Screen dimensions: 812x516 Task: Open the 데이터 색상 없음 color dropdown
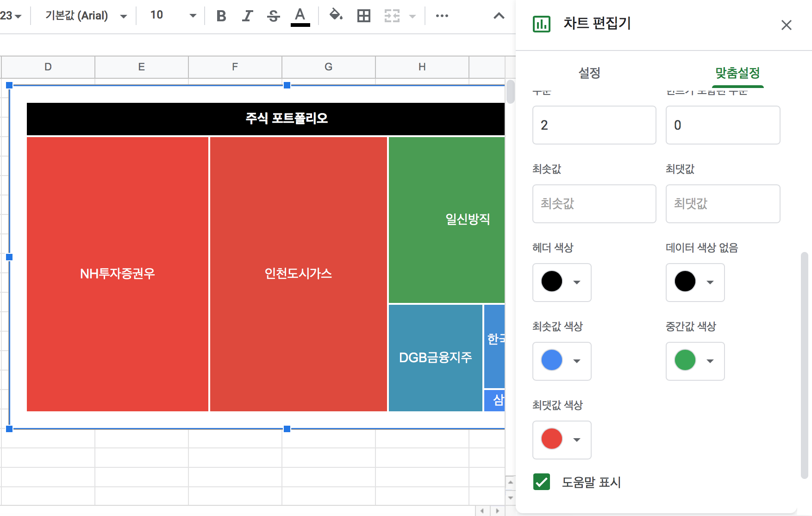695,282
